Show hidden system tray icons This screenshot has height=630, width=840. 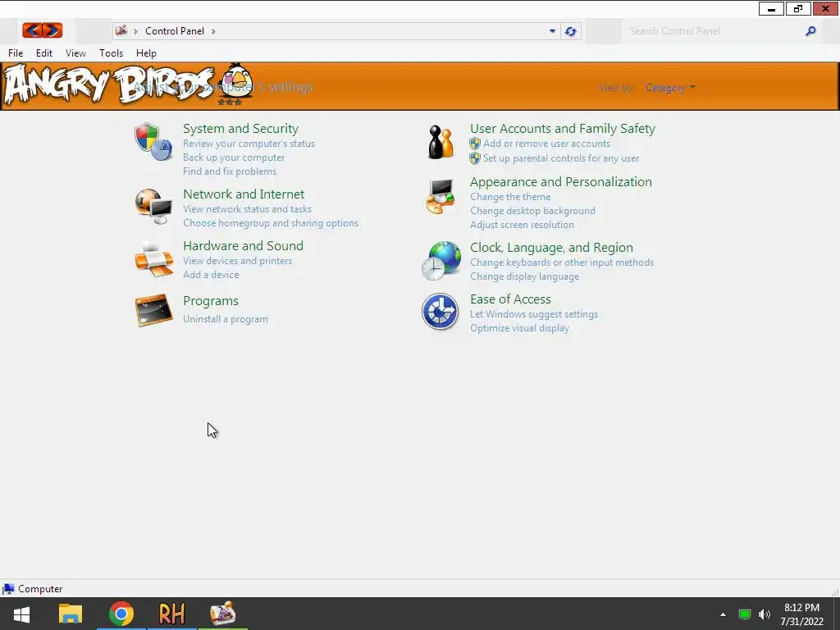[x=723, y=614]
